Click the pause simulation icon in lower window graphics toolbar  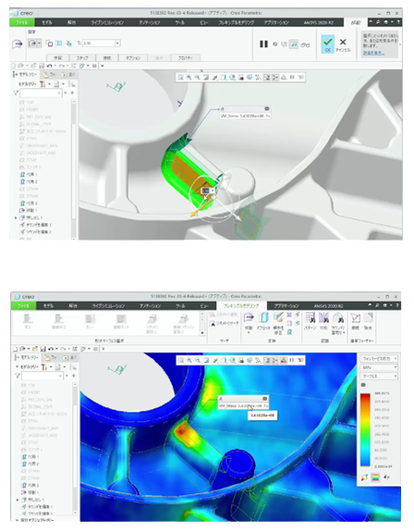(292, 360)
